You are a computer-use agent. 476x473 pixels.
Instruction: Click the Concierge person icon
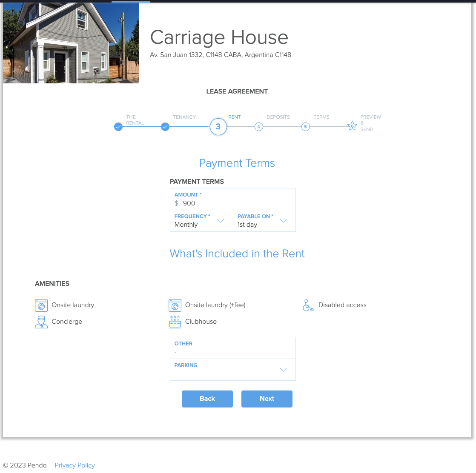pos(41,322)
